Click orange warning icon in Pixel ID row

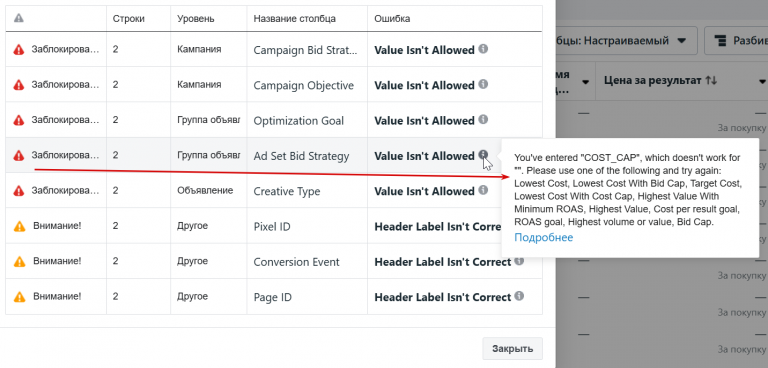pos(19,226)
